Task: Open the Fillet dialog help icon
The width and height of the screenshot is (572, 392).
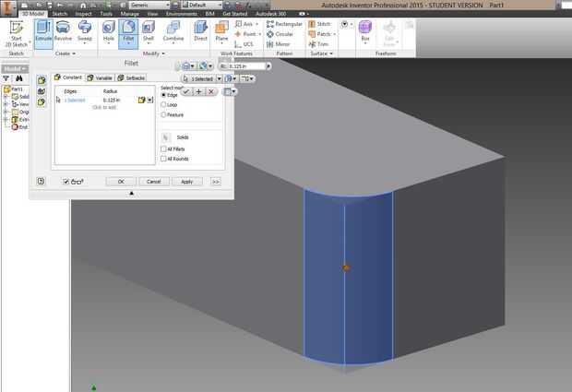Action: tap(41, 181)
